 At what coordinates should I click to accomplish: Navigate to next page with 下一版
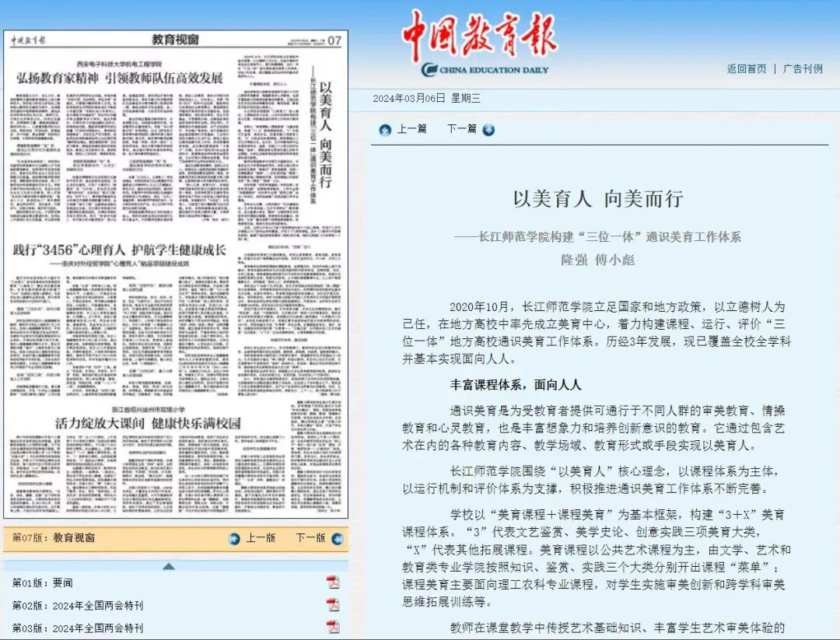313,537
